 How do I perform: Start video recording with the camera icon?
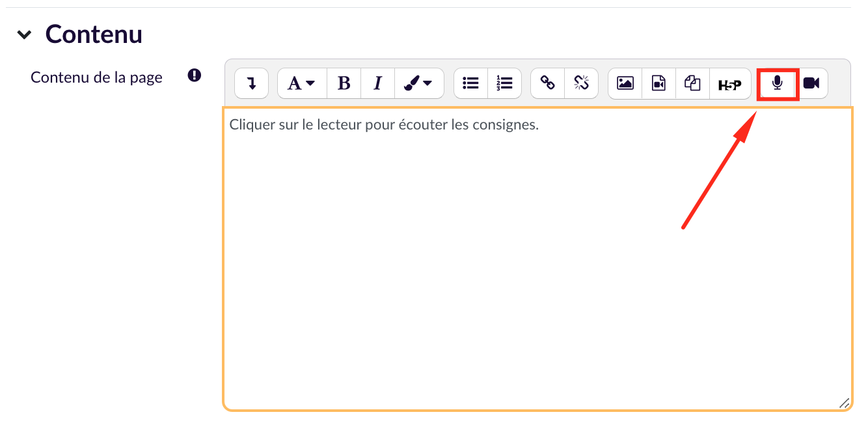[811, 83]
